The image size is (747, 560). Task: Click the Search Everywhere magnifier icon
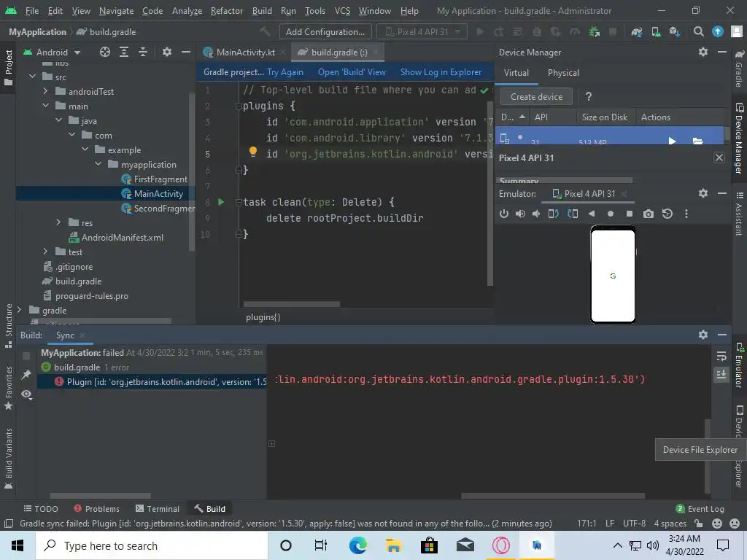click(x=698, y=32)
